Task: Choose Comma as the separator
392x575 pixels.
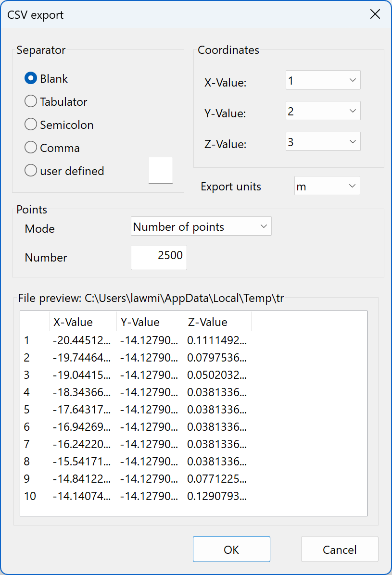Action: coord(30,147)
